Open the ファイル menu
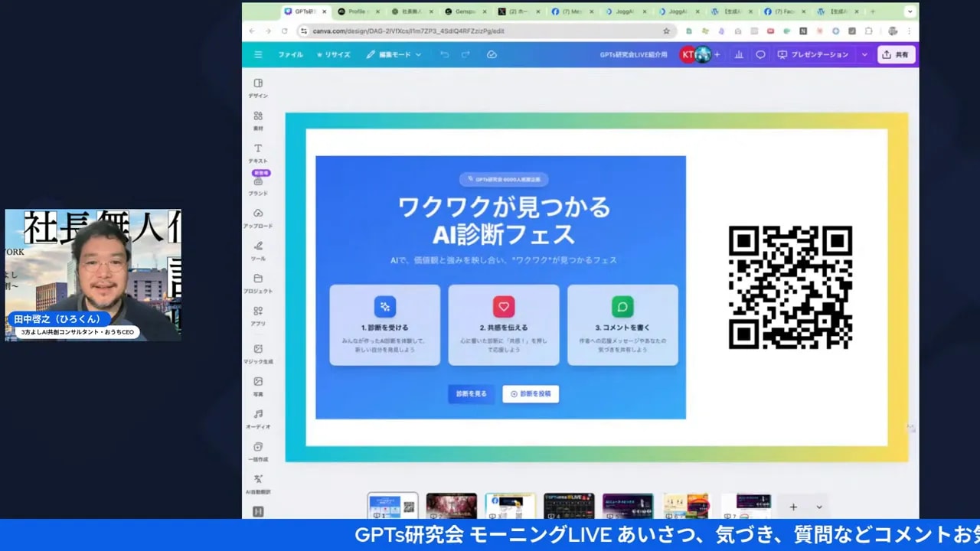Screen dimensions: 980x551 pyautogui.click(x=291, y=54)
